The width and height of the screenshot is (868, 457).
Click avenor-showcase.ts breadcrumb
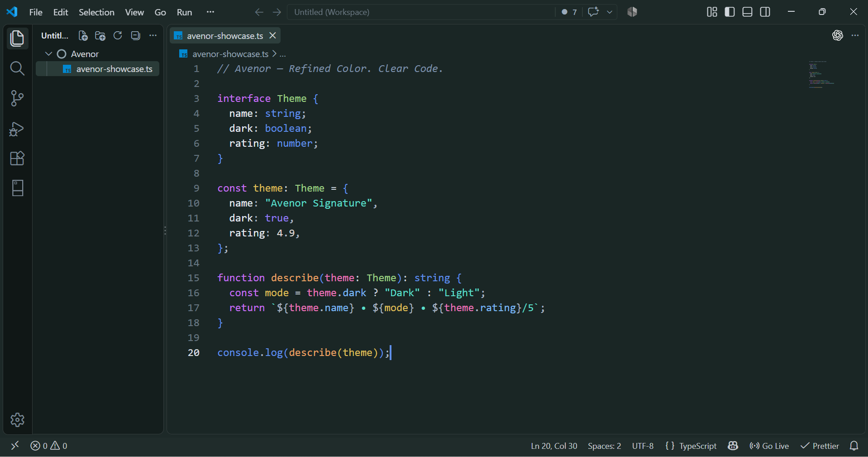coord(230,54)
